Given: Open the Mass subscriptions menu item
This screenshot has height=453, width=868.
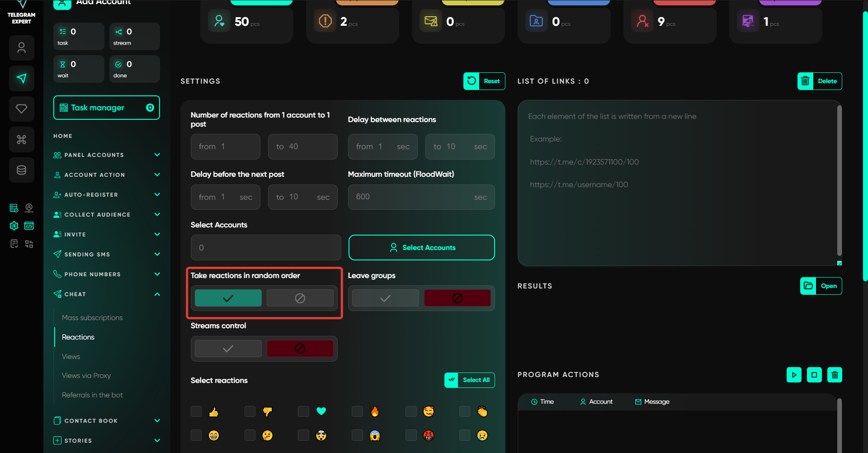Looking at the screenshot, I should click(x=92, y=318).
